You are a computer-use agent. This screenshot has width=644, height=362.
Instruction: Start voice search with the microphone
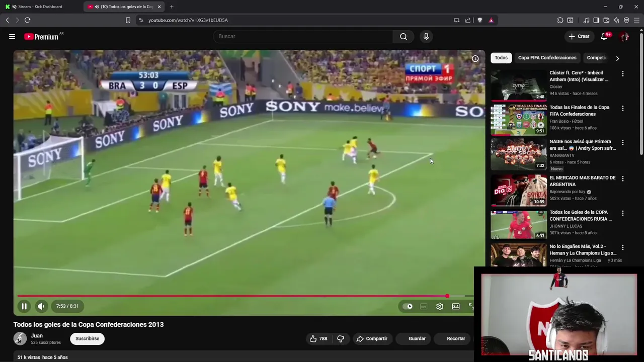click(x=426, y=36)
